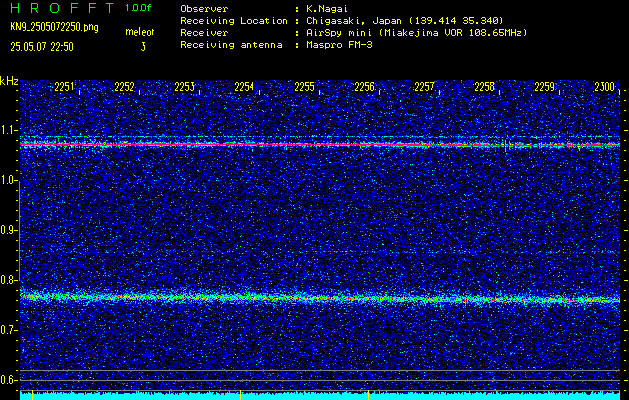Click the 1.1 frequency axis label

tap(8, 130)
